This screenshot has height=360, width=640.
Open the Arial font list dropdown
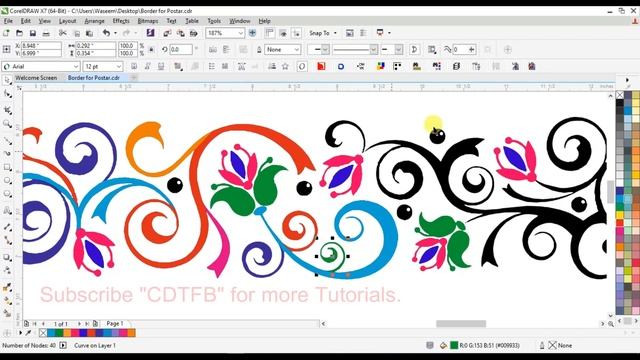coord(76,67)
